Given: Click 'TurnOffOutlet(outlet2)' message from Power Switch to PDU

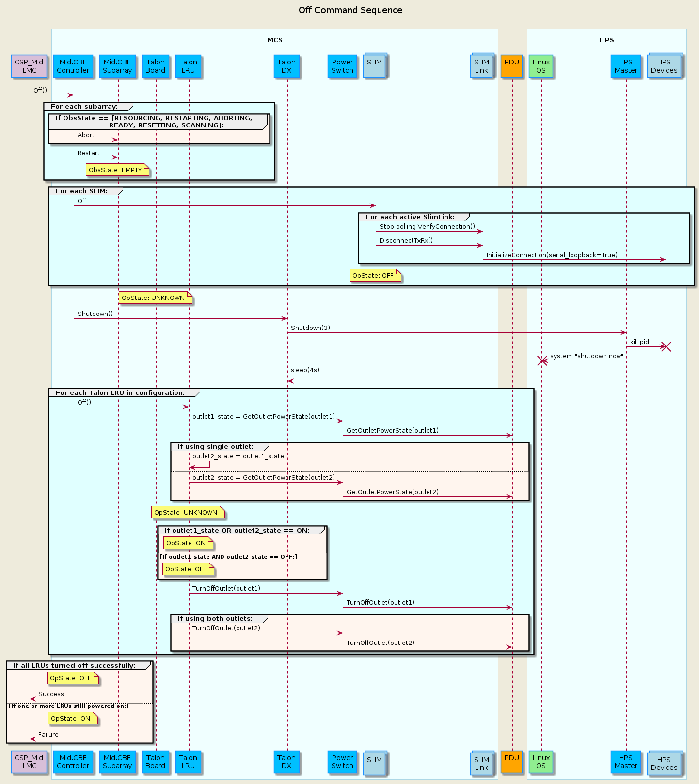Looking at the screenshot, I should [381, 643].
